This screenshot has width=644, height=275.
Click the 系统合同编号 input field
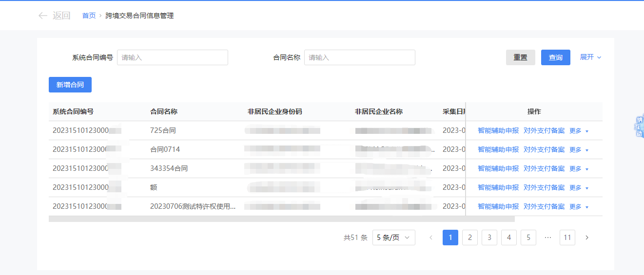pos(172,57)
